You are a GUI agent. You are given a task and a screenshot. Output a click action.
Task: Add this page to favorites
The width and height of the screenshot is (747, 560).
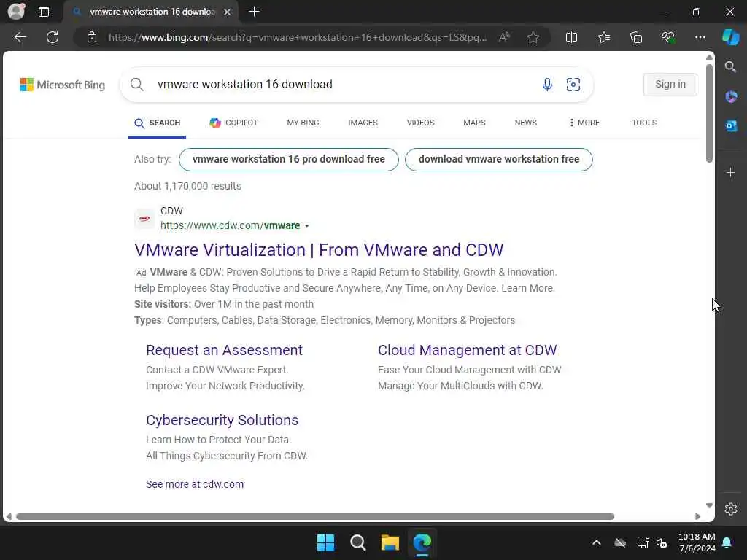[x=533, y=37]
